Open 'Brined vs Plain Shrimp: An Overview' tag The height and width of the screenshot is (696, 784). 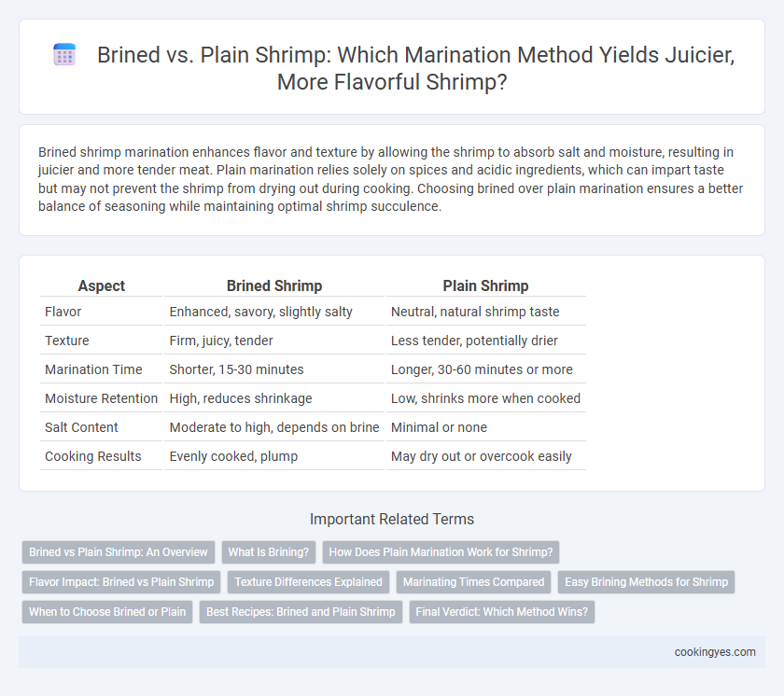click(118, 552)
